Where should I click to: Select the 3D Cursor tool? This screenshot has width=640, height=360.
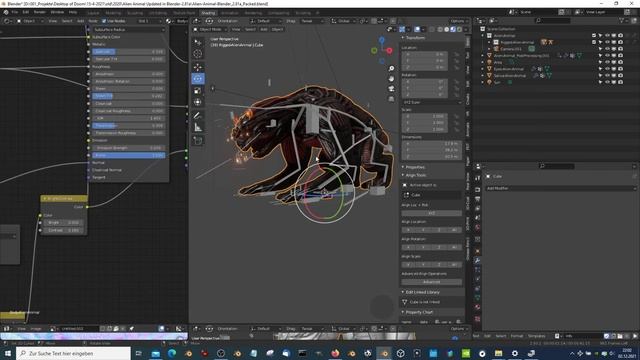tap(198, 53)
